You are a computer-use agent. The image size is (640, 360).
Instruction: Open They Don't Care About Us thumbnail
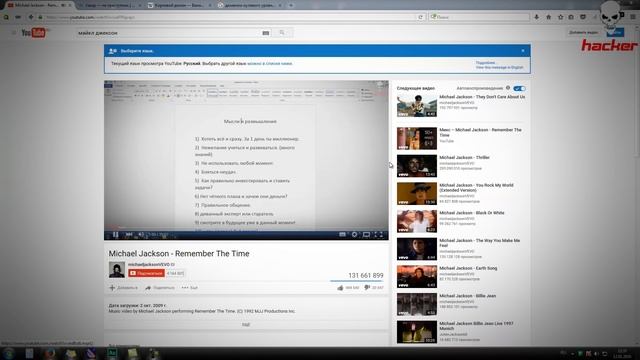(x=416, y=106)
